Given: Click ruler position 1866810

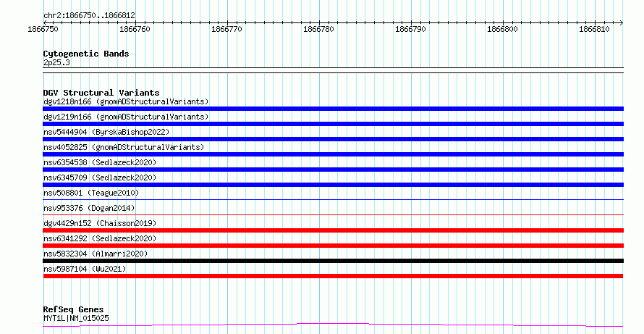Looking at the screenshot, I should point(594,29).
